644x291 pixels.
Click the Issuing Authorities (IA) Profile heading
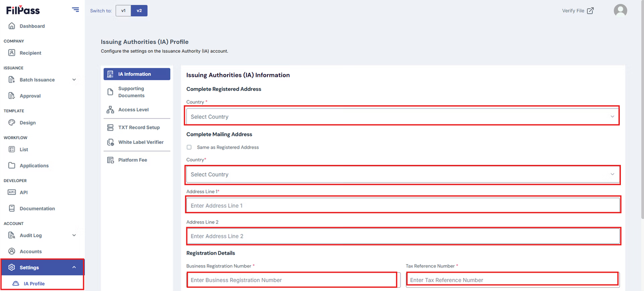point(145,41)
